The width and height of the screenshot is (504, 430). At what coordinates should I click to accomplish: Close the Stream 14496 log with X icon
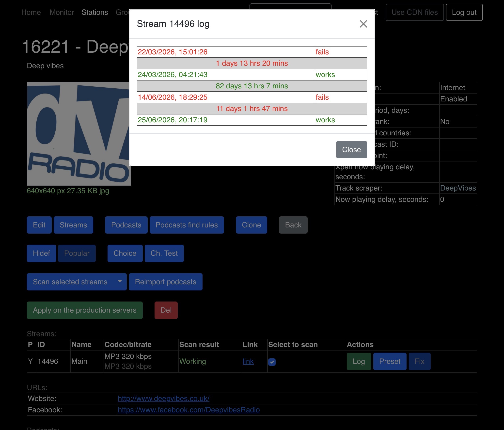363,24
